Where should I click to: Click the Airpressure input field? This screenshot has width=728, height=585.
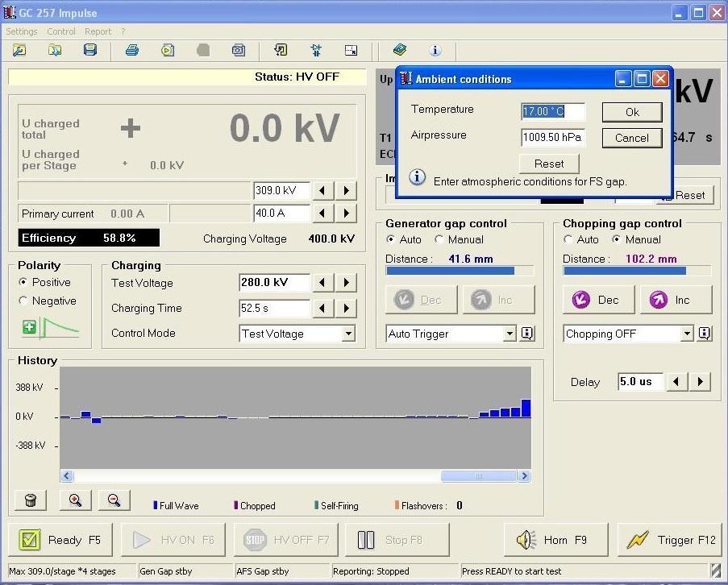tap(552, 137)
